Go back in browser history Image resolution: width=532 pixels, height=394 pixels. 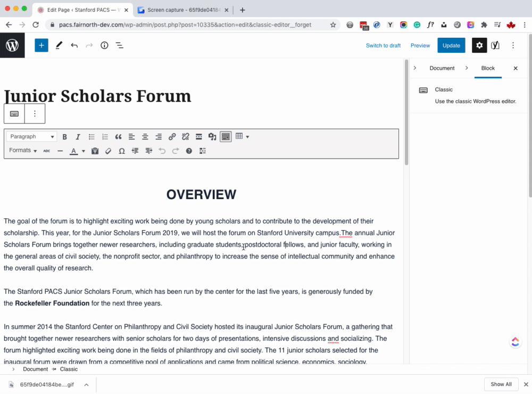(9, 24)
